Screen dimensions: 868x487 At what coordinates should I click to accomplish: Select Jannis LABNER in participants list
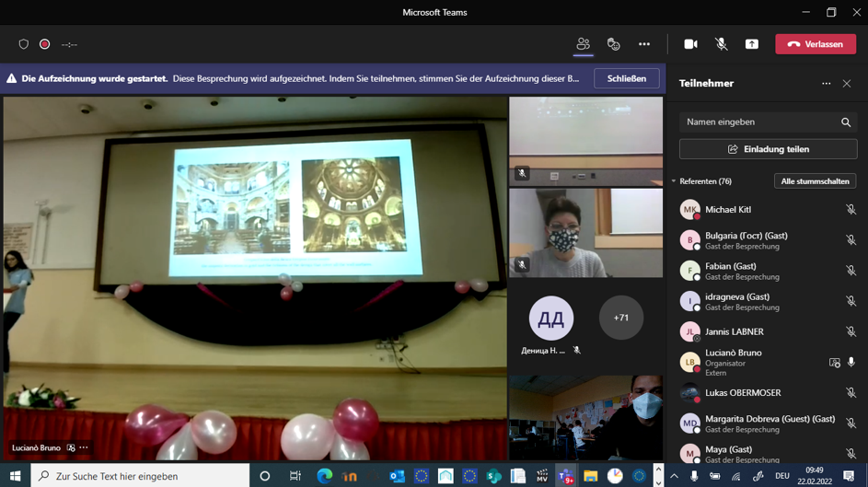(x=734, y=331)
